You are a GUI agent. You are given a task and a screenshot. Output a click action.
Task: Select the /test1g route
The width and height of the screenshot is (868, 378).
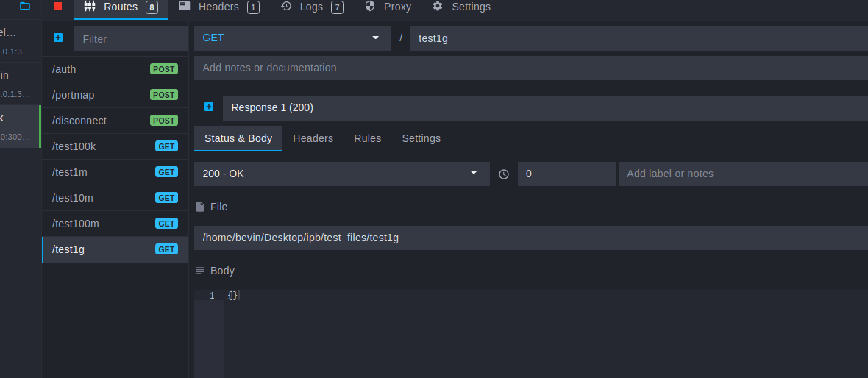[115, 249]
